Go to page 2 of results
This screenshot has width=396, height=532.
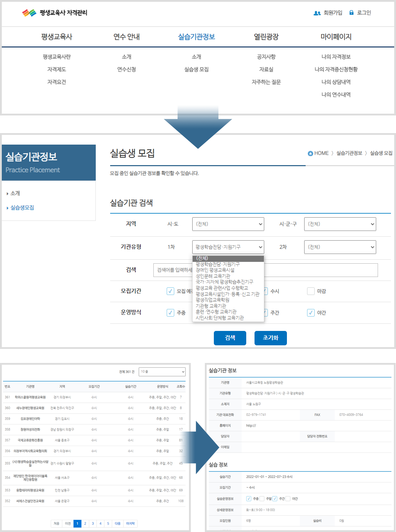(x=85, y=524)
